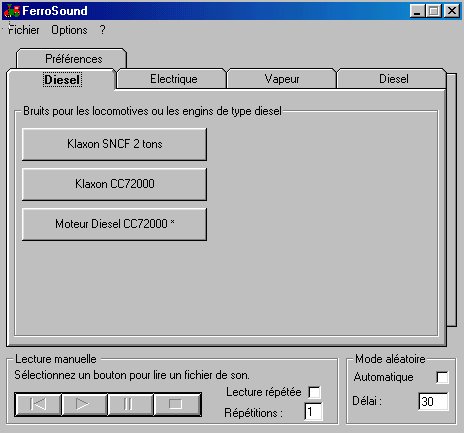Click the Klaxon CC72000 button

(x=114, y=184)
